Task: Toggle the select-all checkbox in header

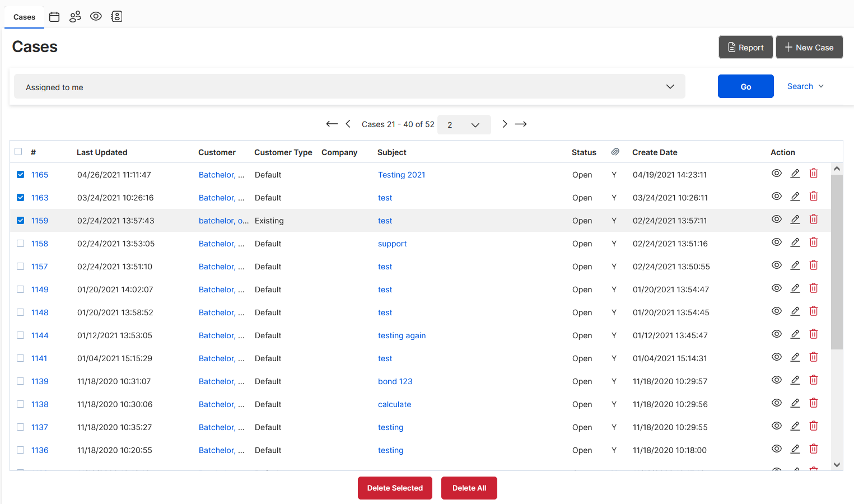Action: coord(18,152)
